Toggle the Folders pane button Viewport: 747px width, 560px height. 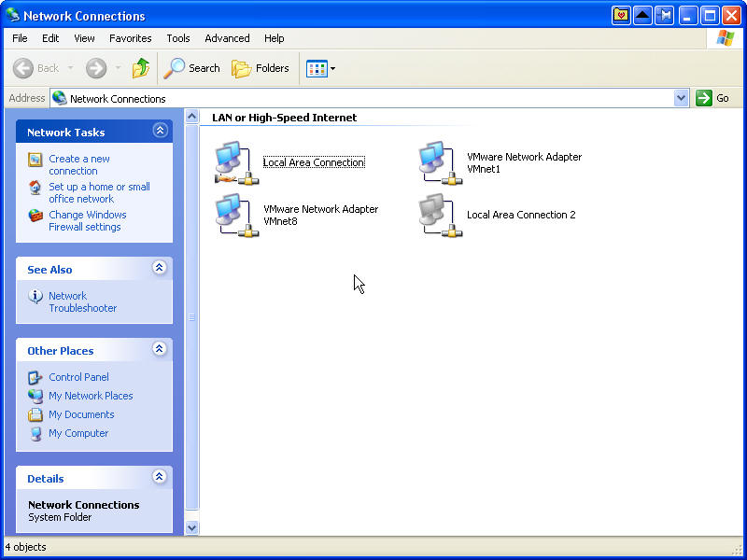click(261, 68)
